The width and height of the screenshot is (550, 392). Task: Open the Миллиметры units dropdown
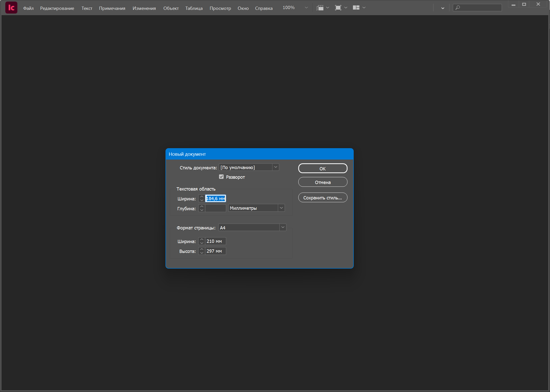click(x=281, y=208)
